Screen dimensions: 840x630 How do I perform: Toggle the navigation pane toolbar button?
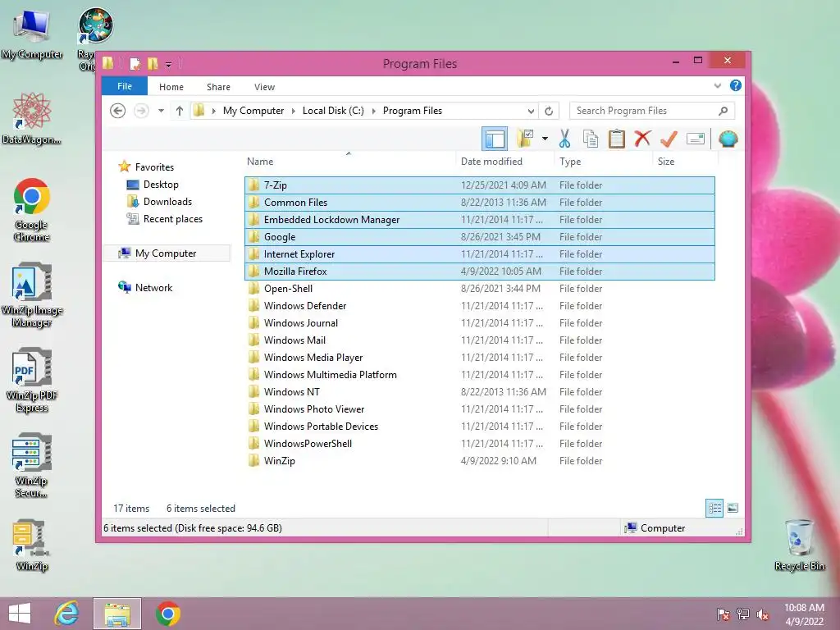click(495, 139)
